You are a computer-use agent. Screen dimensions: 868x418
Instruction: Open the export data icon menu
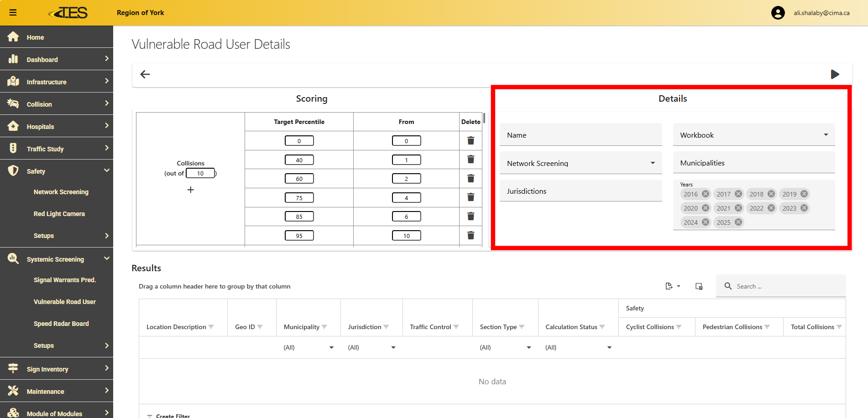coord(672,286)
